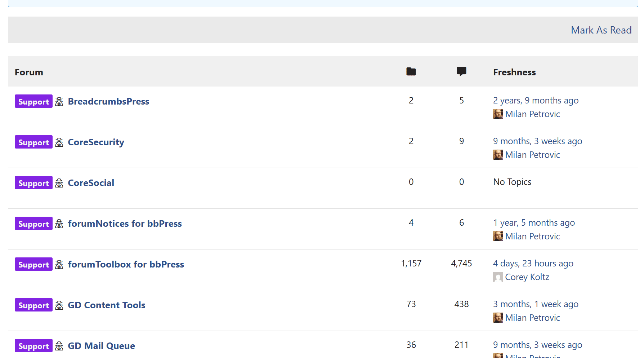Image resolution: width=644 pixels, height=358 pixels.
Task: Open the 3 months, 1 week ago link
Action: click(x=536, y=304)
